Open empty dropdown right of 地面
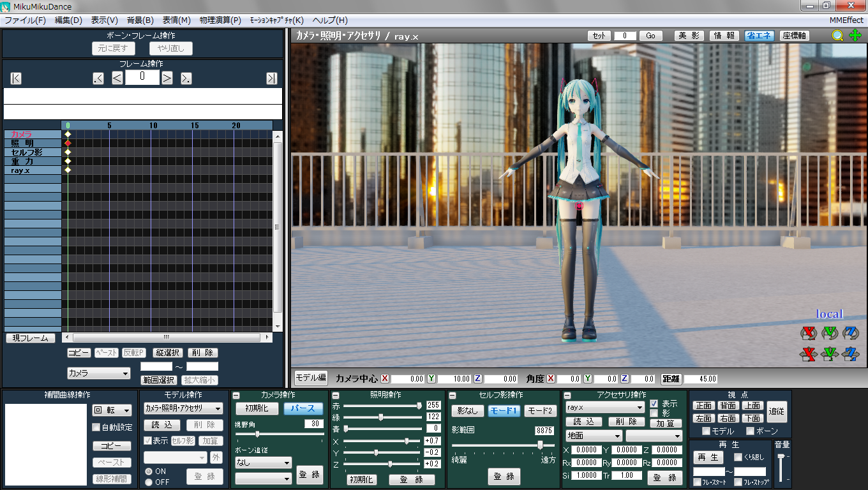The image size is (868, 490). point(654,436)
